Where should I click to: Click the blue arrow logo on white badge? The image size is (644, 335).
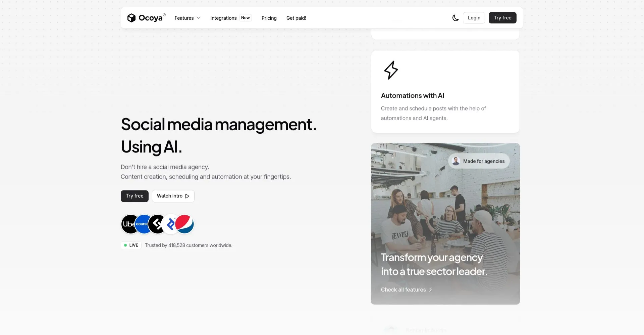[x=170, y=224]
